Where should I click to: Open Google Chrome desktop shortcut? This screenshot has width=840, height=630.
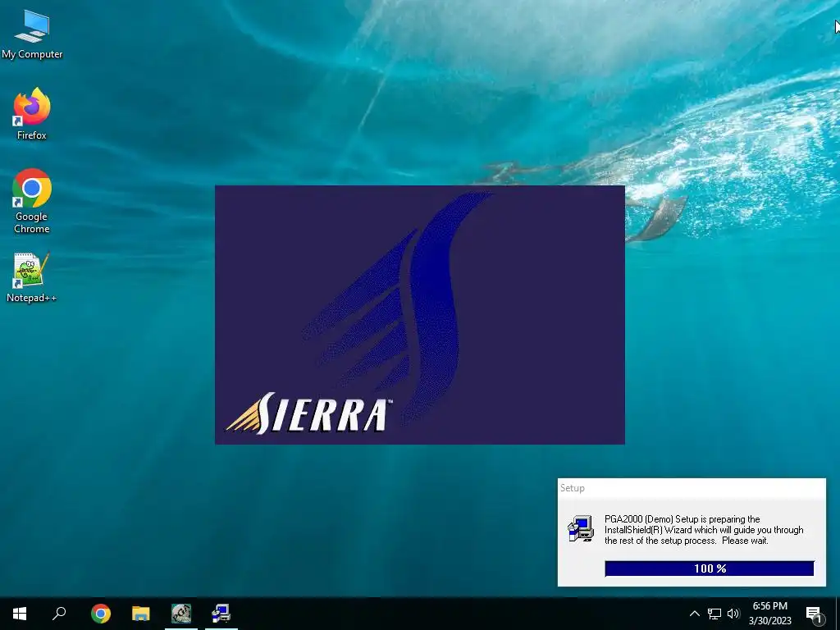tap(32, 201)
